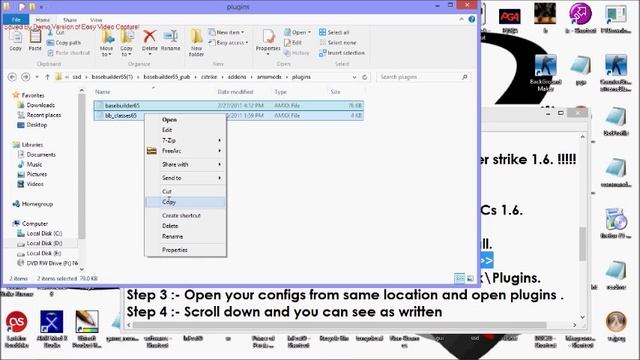Click the Search plugins field
Screen dimensions: 640x360
tap(422, 77)
